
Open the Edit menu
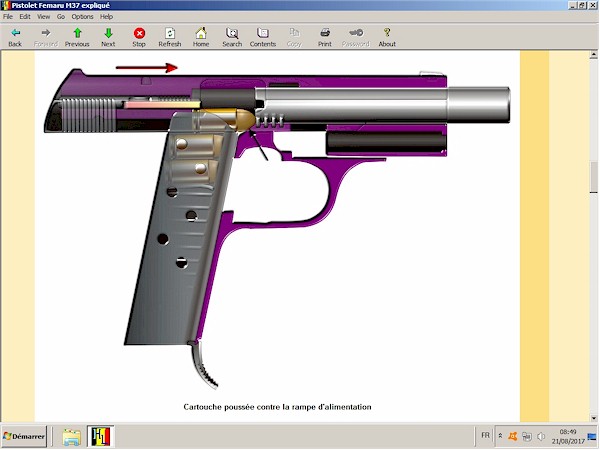25,17
